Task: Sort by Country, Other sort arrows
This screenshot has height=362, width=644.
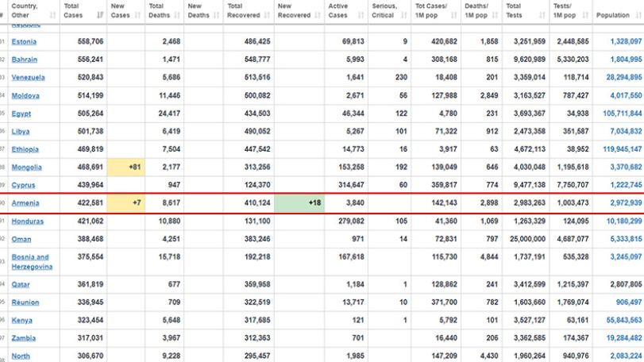Action: [52, 16]
